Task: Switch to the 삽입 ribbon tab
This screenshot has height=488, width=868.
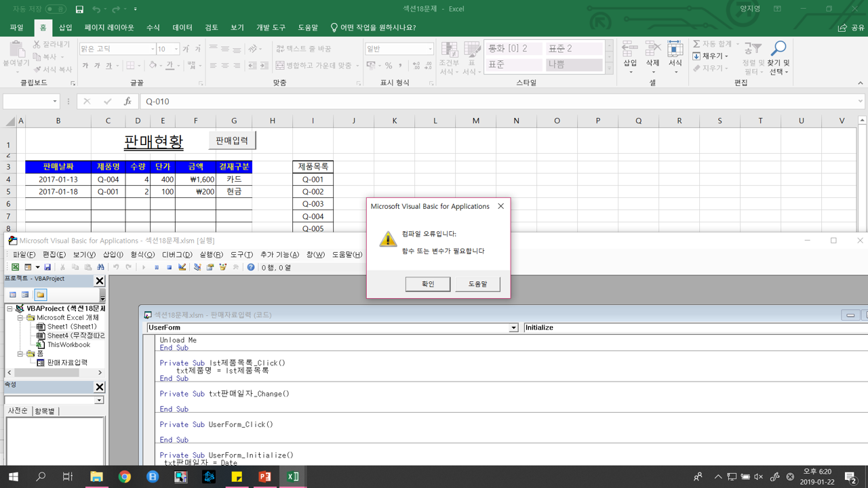Action: pyautogui.click(x=65, y=28)
